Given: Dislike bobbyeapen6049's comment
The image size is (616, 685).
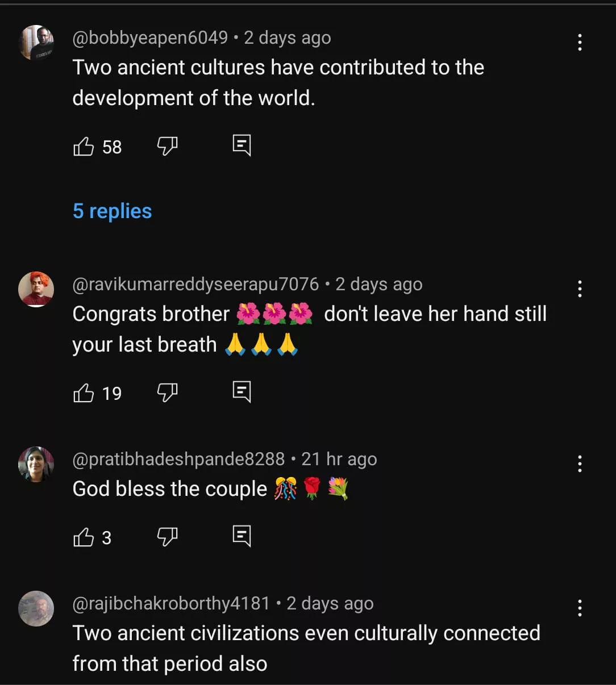Looking at the screenshot, I should (167, 147).
